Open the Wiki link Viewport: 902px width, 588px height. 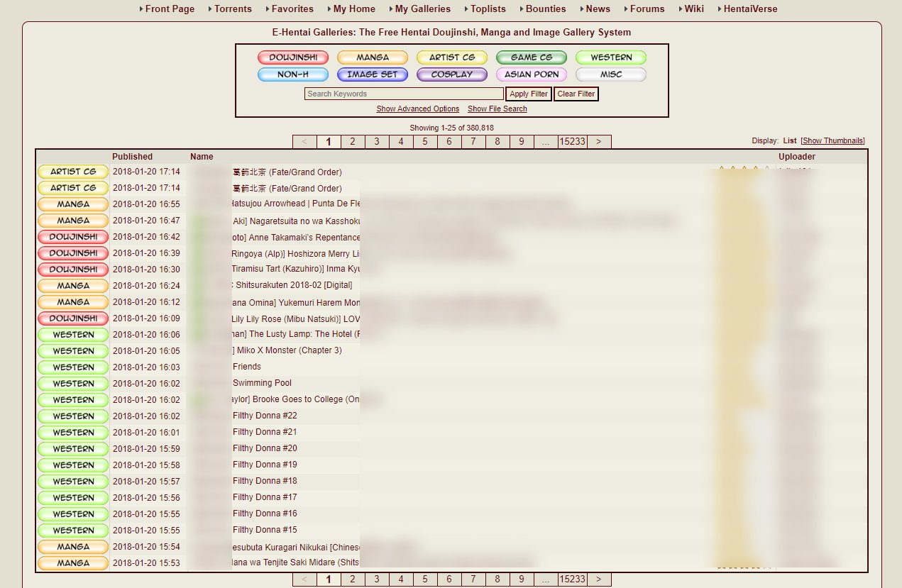pos(694,9)
